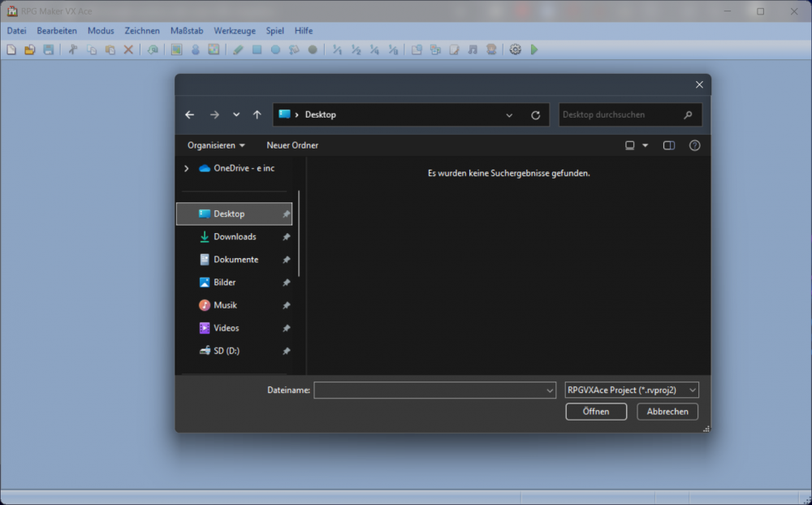Expand the recent locations chevron

236,115
